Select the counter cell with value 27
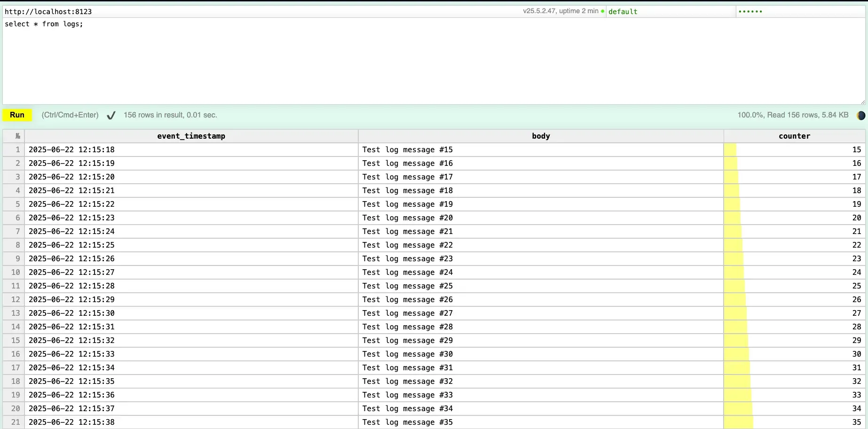Image resolution: width=868 pixels, height=429 pixels. coord(794,313)
